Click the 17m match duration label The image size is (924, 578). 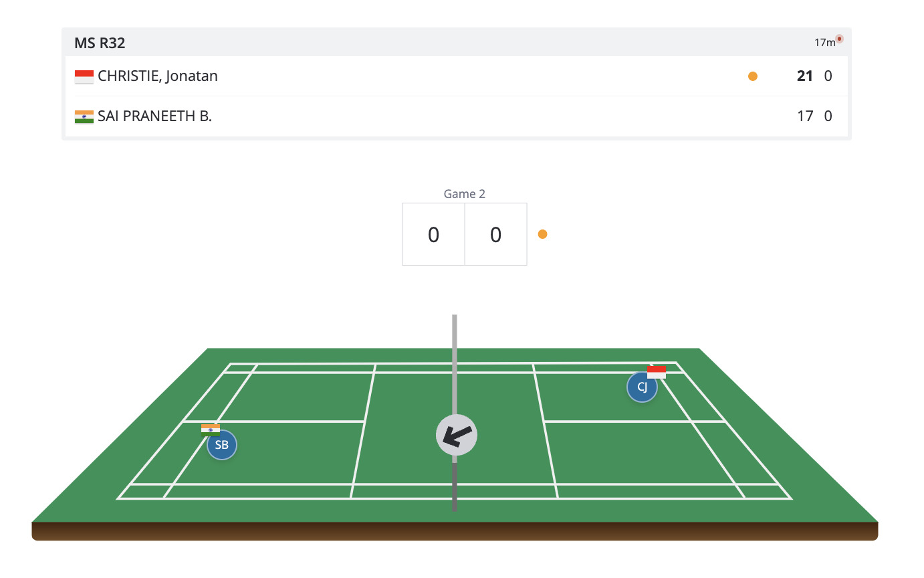click(x=824, y=43)
